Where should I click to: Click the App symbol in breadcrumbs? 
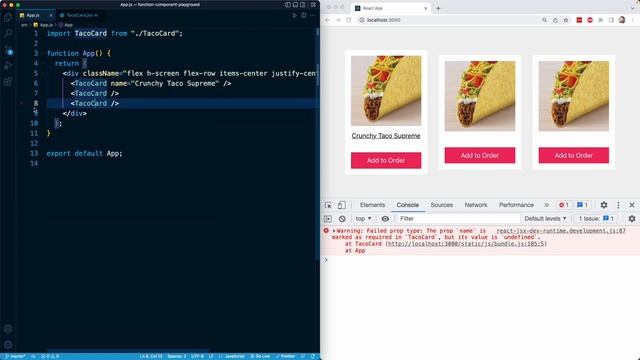[x=66, y=25]
